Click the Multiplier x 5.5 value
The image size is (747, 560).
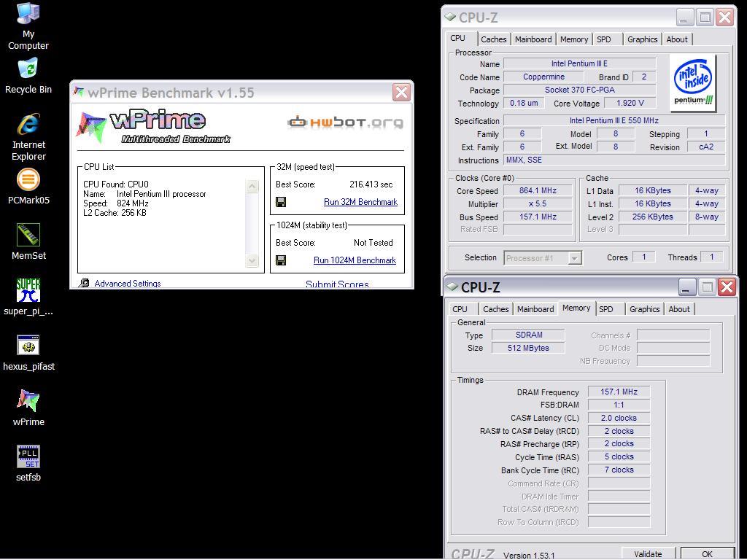point(538,204)
